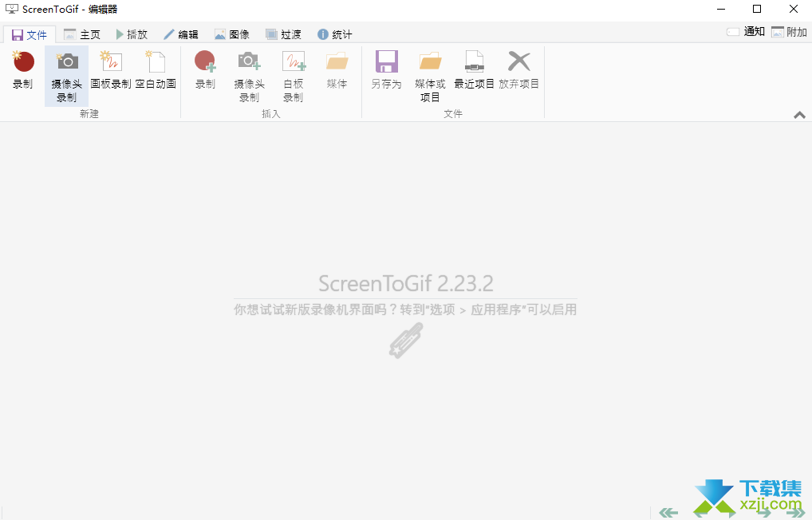The width and height of the screenshot is (812, 520).
Task: Open the 统计 statistics tab
Action: click(x=334, y=35)
